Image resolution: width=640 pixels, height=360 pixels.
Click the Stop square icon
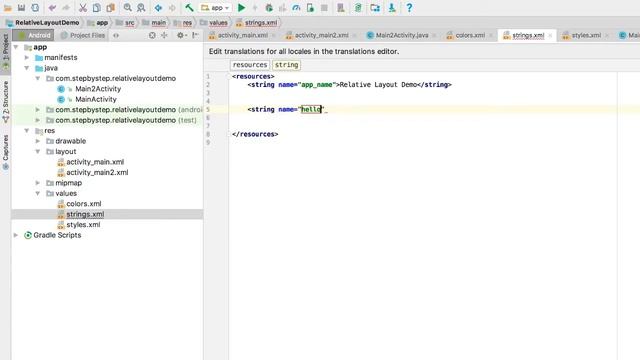(324, 7)
